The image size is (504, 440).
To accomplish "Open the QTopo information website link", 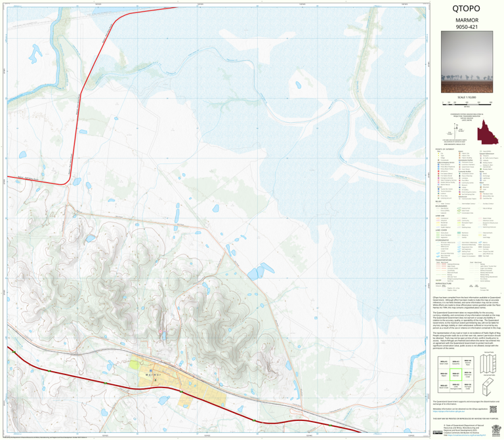I will coord(449,410).
